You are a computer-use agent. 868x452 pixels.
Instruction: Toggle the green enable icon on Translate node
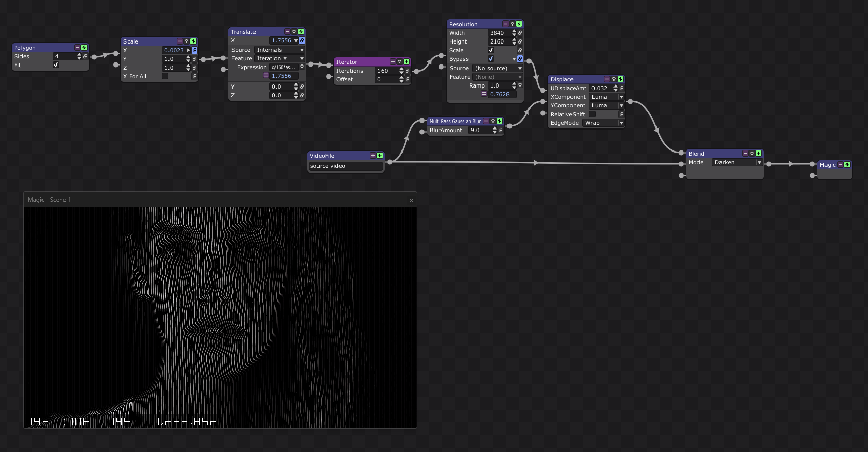coord(301,32)
